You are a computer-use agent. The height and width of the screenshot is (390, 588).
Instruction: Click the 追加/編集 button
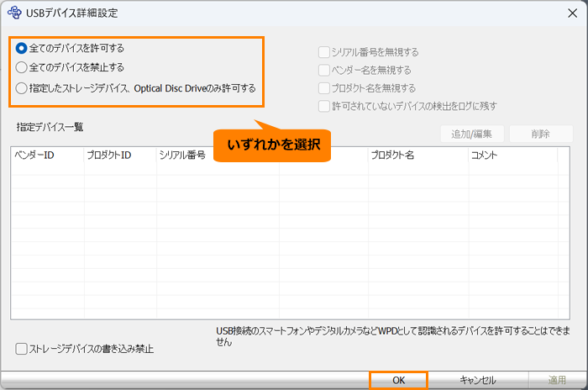pyautogui.click(x=472, y=134)
